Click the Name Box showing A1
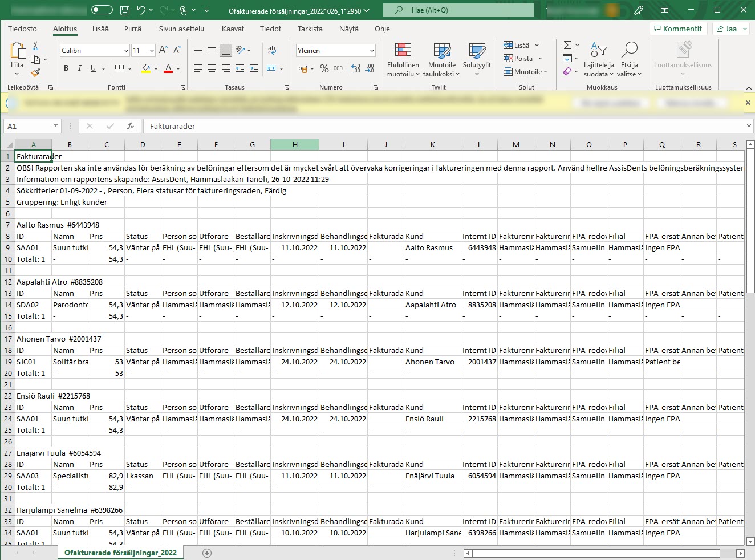Image resolution: width=755 pixels, height=560 pixels. pos(33,126)
